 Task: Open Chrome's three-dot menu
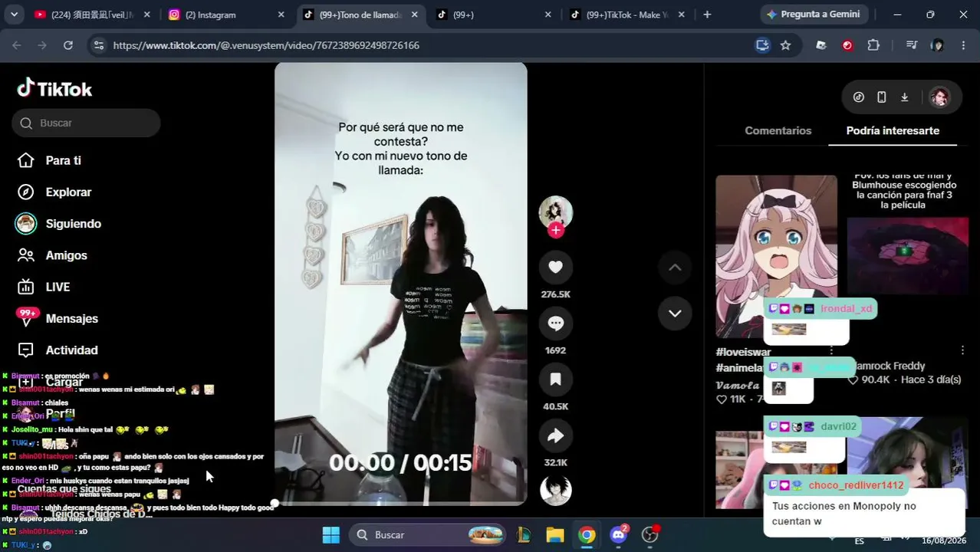pyautogui.click(x=963, y=45)
